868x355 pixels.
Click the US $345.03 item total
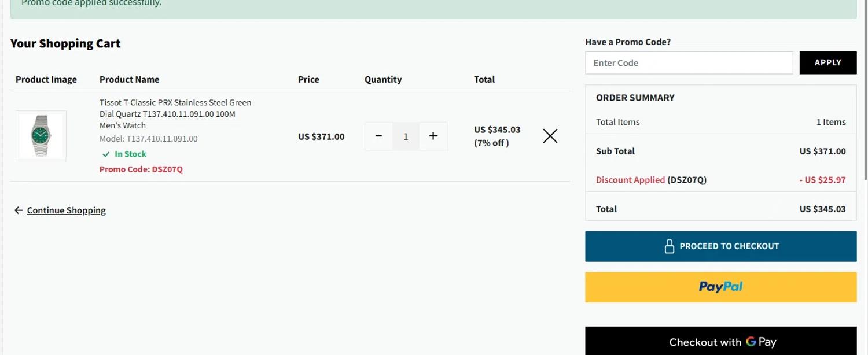coord(497,130)
